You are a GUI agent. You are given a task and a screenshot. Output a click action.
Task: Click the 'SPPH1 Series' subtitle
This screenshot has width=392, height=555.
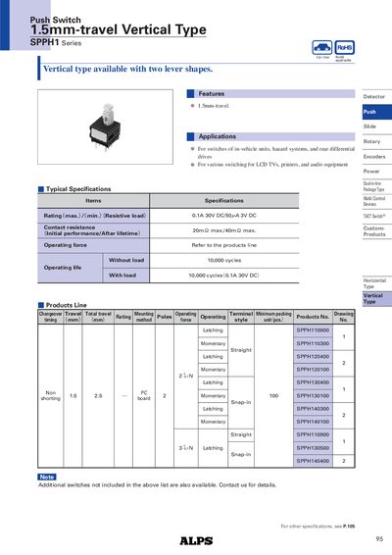pos(56,42)
